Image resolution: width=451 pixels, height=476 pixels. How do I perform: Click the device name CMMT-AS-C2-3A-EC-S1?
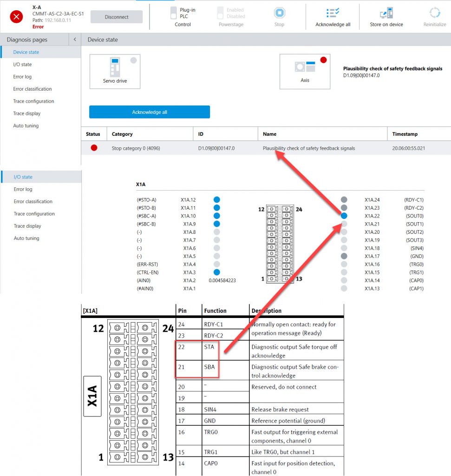[x=58, y=13]
